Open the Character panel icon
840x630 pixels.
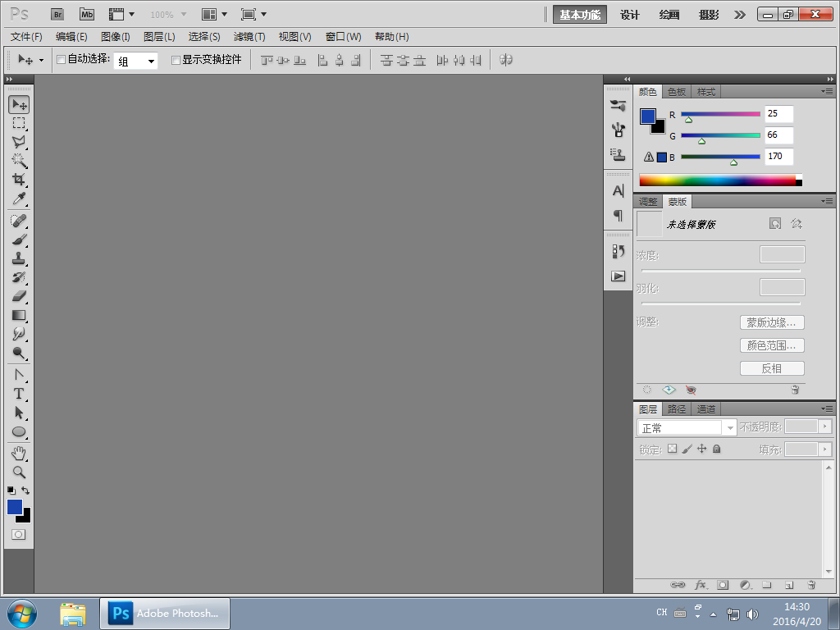619,190
